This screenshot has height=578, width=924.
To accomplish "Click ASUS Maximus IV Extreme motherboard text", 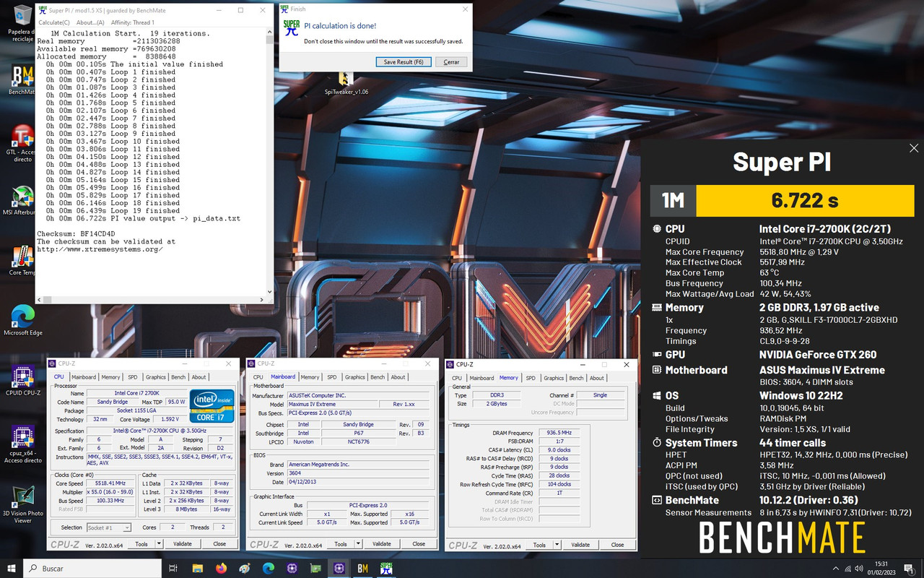I will pyautogui.click(x=821, y=370).
